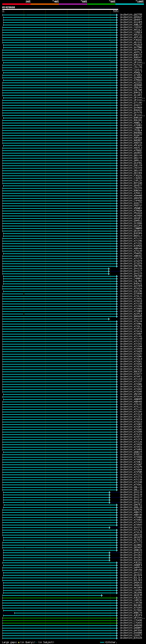
Task: Click the purple ~60% identity legend segment
Action: pos(73,4)
